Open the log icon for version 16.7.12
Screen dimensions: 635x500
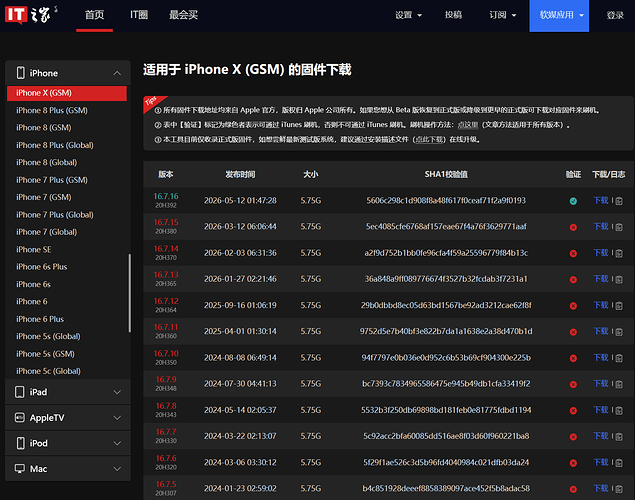(619, 306)
